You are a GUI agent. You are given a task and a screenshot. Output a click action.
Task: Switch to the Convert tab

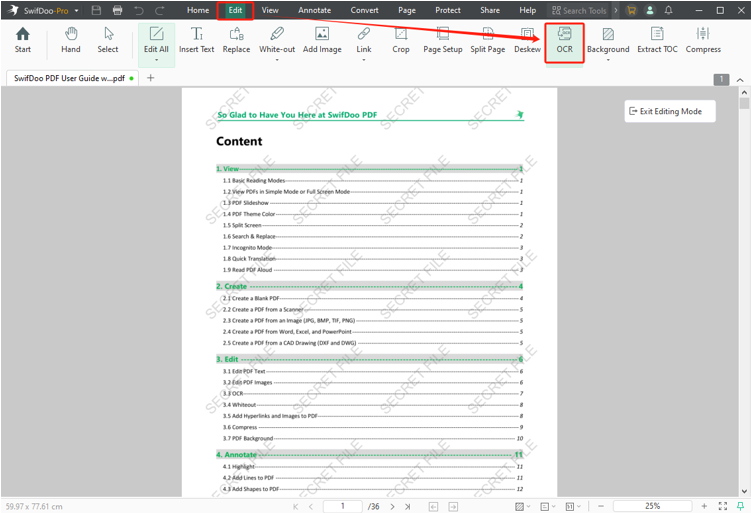pos(364,10)
